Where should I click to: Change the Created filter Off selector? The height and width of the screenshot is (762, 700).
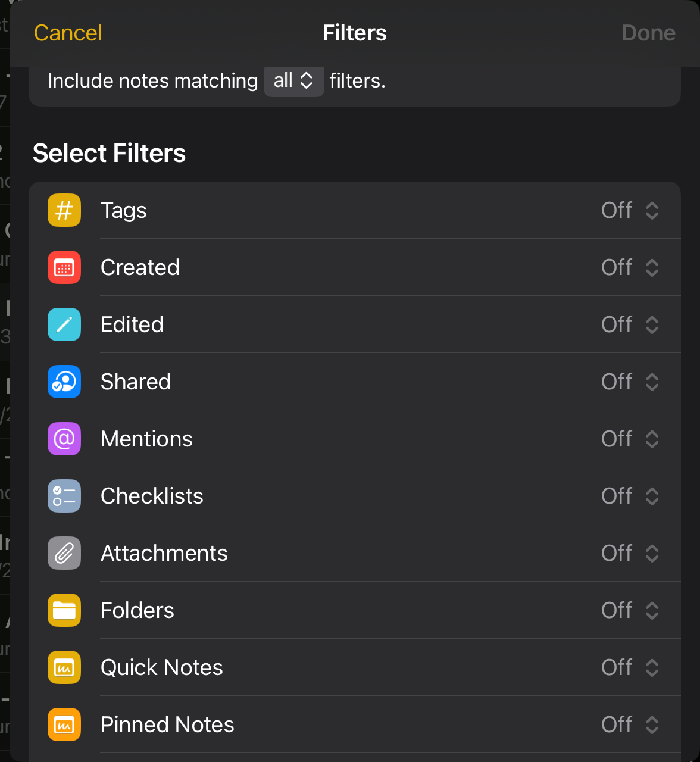click(x=630, y=267)
